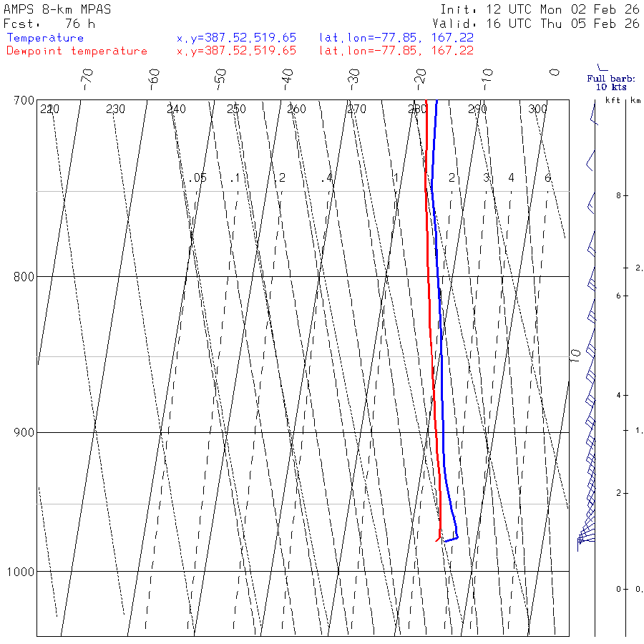
Task: Click the .05 mixing ratio label
Action: [x=198, y=178]
